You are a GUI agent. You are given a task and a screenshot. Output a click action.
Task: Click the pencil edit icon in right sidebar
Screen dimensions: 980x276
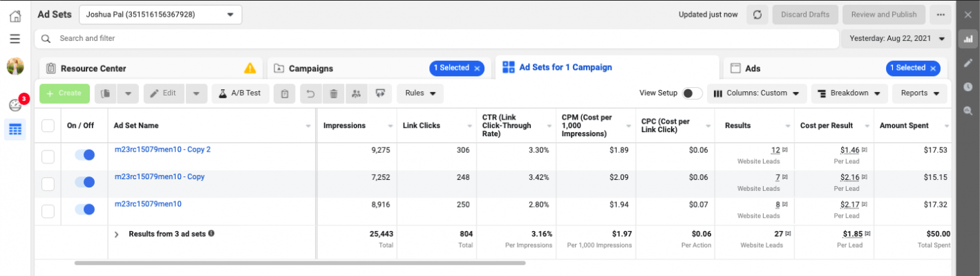968,62
